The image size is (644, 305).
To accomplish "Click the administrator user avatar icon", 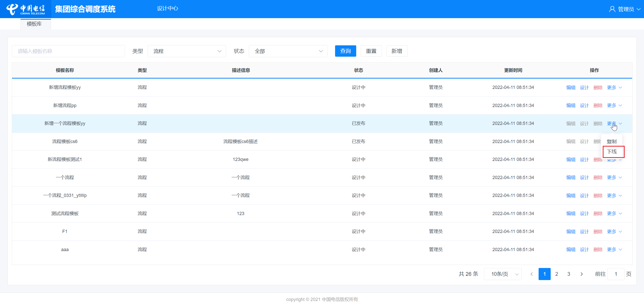I will pos(612,9).
